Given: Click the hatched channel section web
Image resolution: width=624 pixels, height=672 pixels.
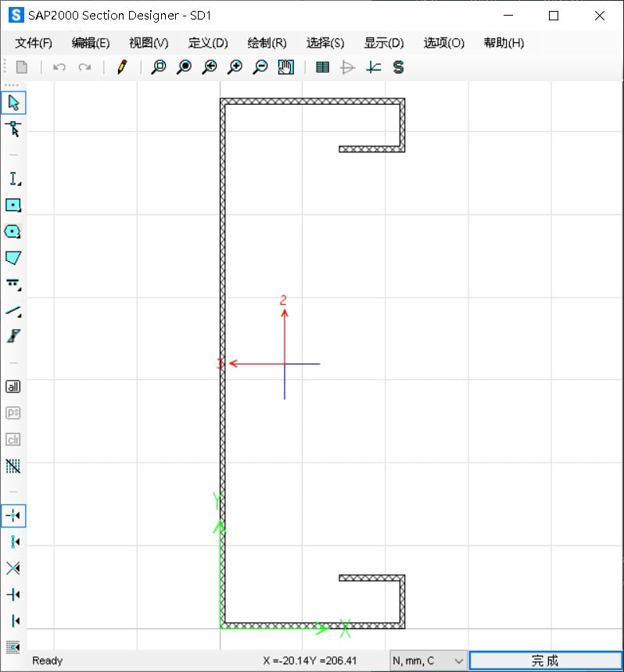Looking at the screenshot, I should (223, 363).
